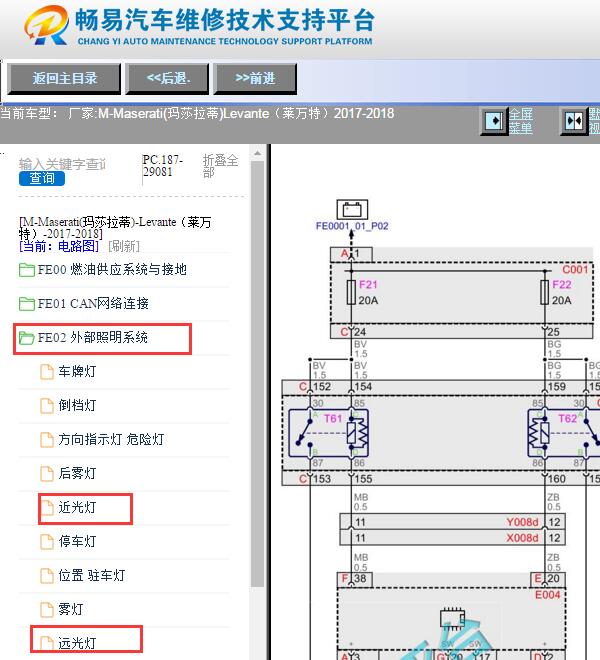Click the C001 connector label
Image resolution: width=600 pixels, height=660 pixels.
point(575,269)
